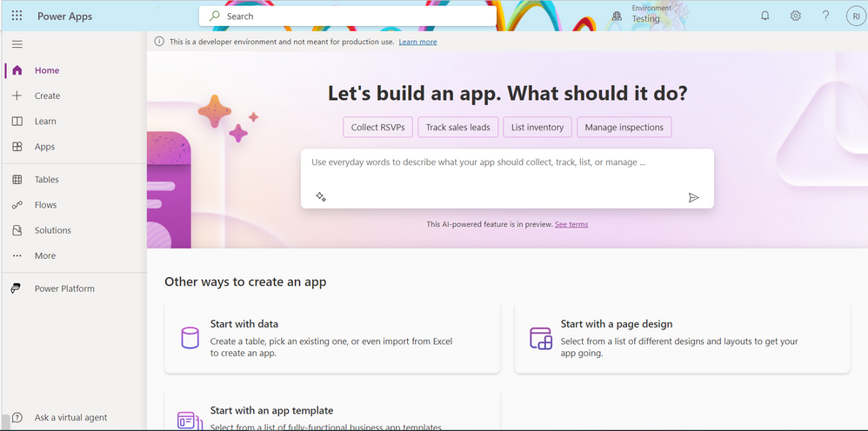Click the sparkle Copilot icon in prompt box
Image resolution: width=868 pixels, height=431 pixels.
(321, 196)
